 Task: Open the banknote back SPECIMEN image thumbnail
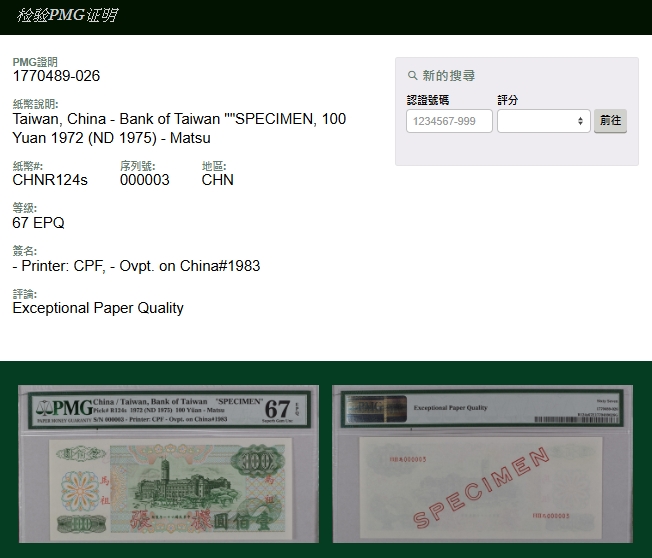pos(483,464)
